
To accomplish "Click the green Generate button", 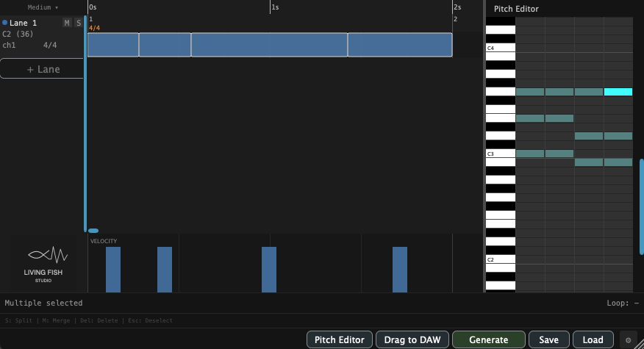I will [489, 340].
